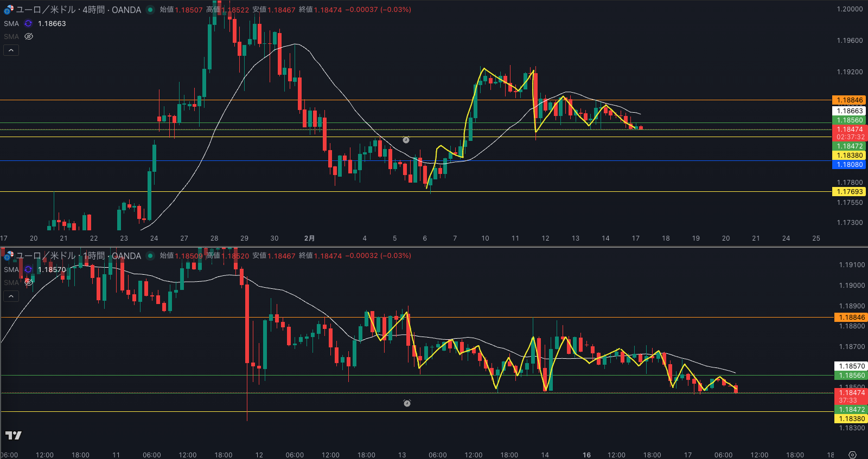This screenshot has width=868, height=459.
Task: Collapse the indicator legend on the 4-hour chart
Action: [11, 50]
